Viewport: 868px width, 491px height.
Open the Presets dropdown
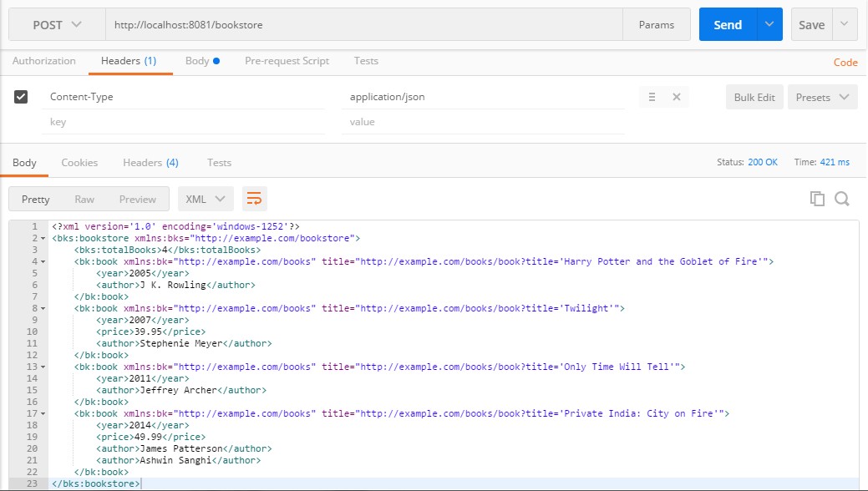click(821, 97)
